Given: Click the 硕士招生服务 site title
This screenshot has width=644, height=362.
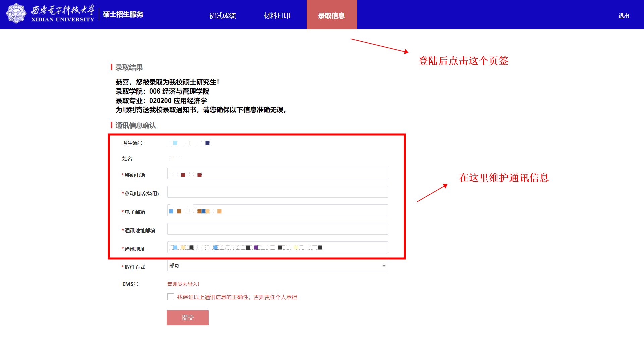Looking at the screenshot, I should click(x=123, y=15).
